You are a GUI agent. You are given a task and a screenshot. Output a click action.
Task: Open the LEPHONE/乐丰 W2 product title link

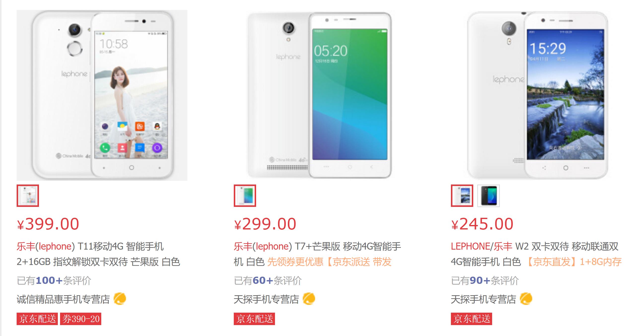pos(536,254)
